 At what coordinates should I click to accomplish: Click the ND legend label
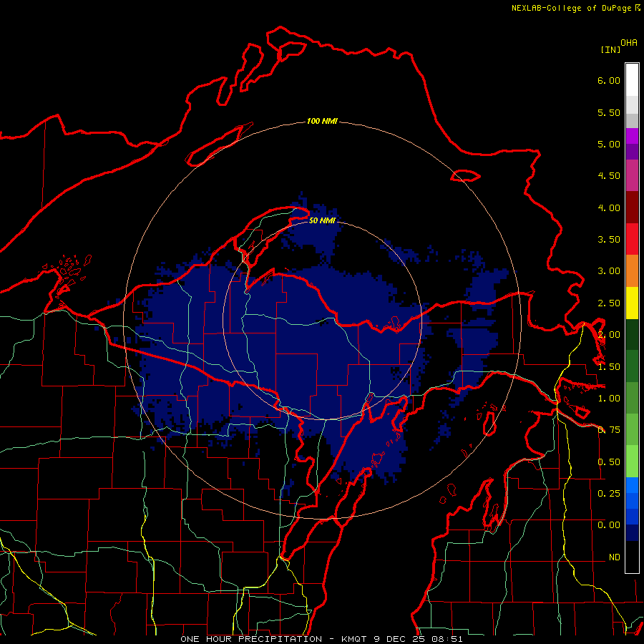tap(615, 557)
